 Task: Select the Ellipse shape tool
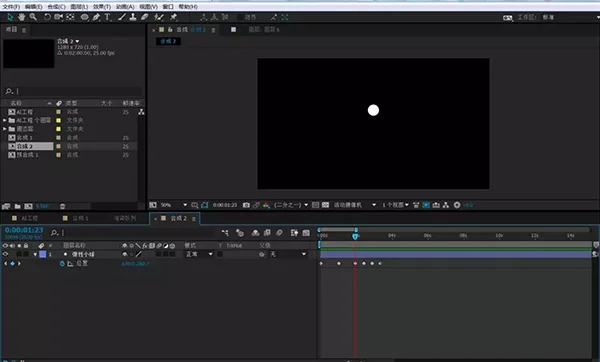pos(84,17)
